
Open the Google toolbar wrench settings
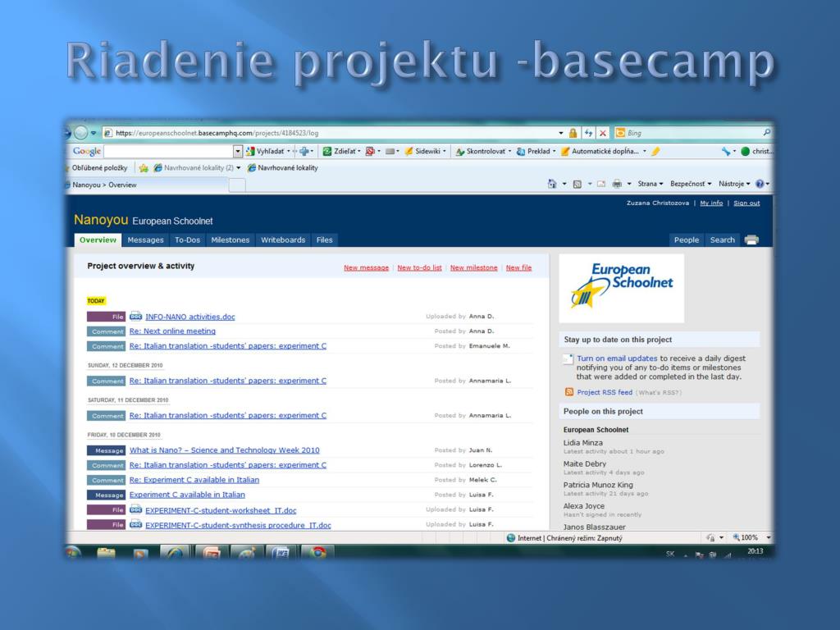(x=726, y=152)
